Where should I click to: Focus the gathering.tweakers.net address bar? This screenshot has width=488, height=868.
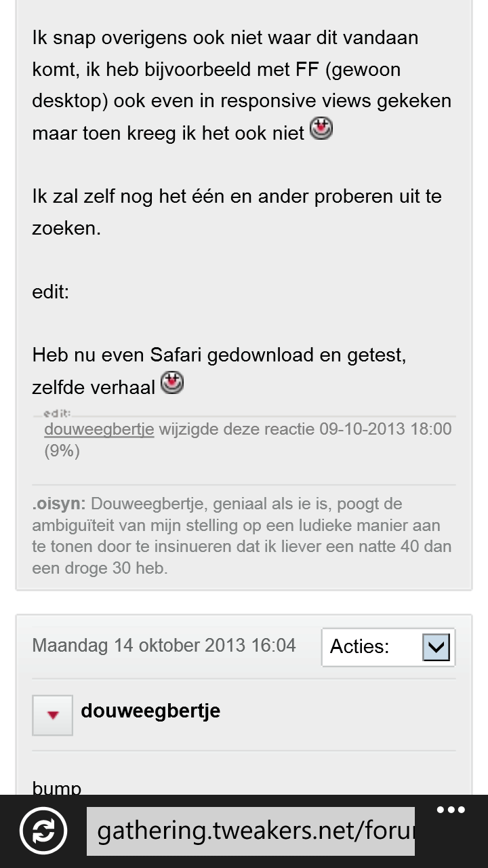click(x=251, y=831)
